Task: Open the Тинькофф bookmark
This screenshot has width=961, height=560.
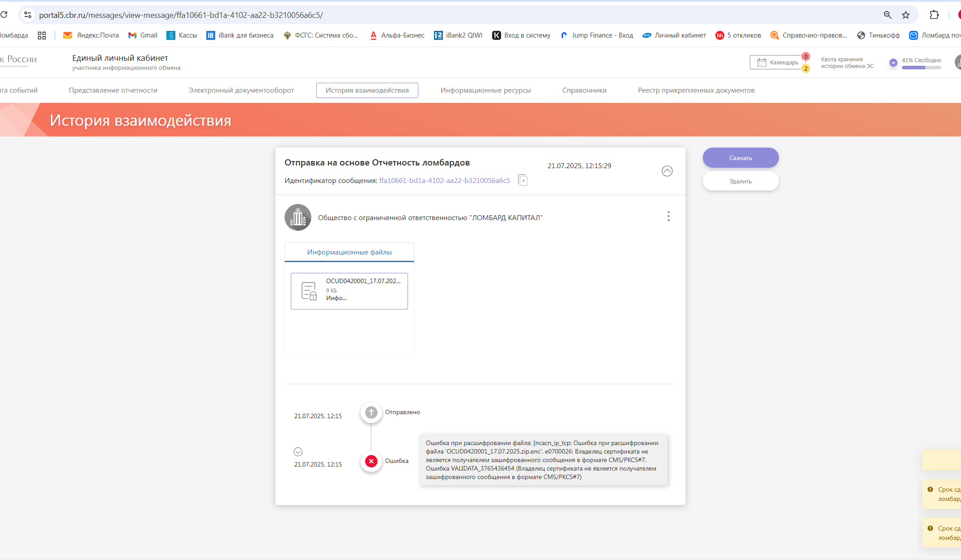Action: tap(878, 35)
